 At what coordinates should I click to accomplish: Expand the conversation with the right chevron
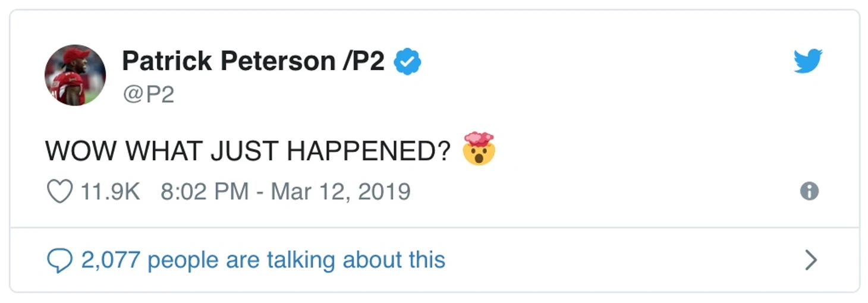point(810,260)
